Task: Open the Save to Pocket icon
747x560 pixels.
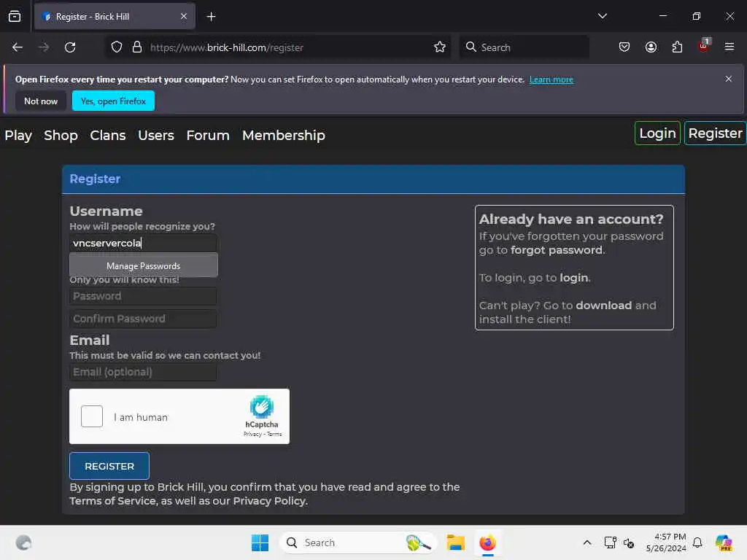Action: [x=624, y=47]
